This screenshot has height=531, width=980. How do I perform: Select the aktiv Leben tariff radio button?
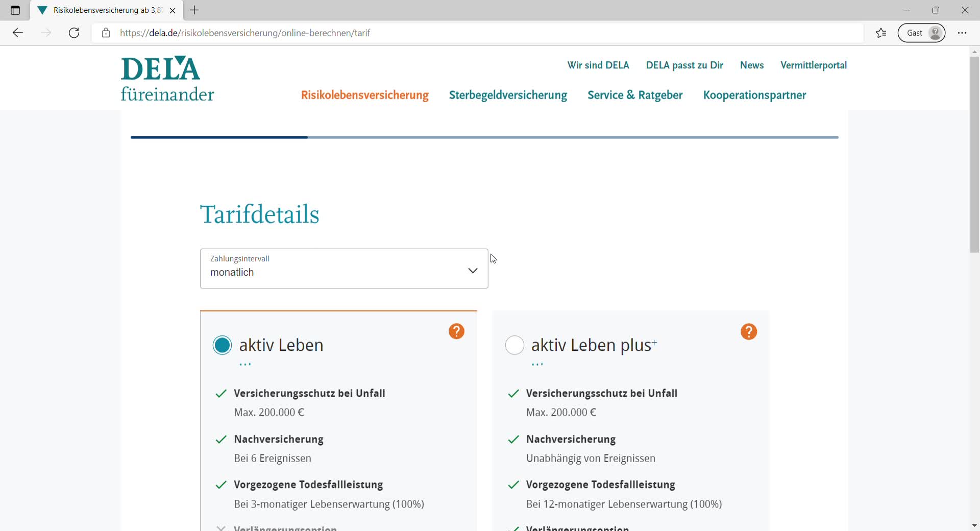click(x=222, y=346)
